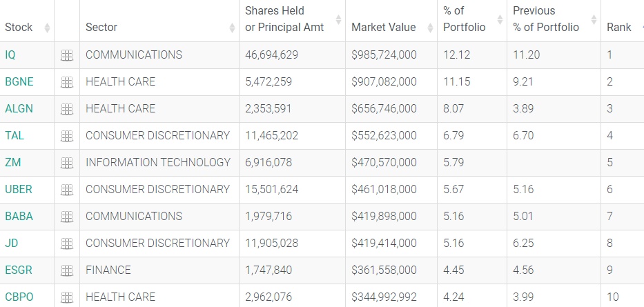Click the grid icon next to TAL
644x307 pixels.
click(x=67, y=136)
